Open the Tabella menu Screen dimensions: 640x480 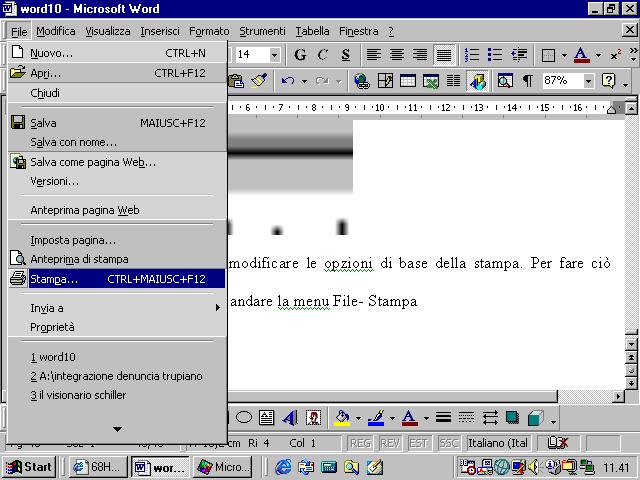point(312,31)
